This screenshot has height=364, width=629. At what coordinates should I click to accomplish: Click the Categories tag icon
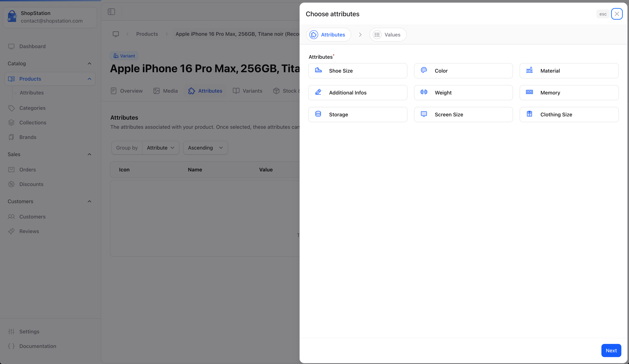click(11, 108)
